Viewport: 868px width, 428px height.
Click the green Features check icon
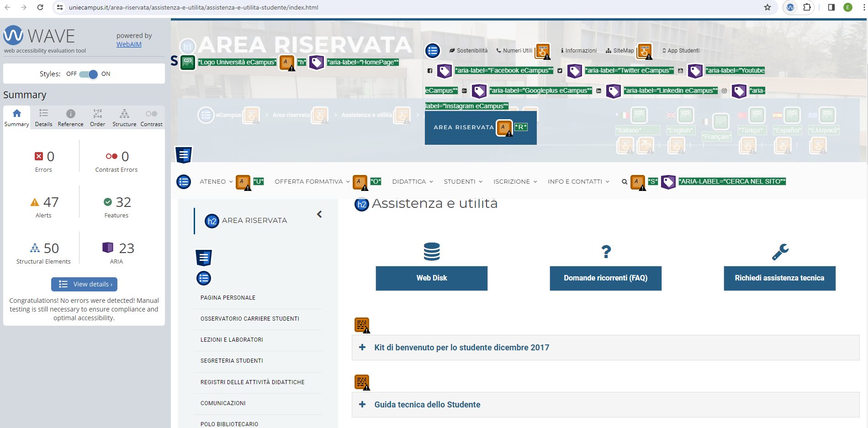pyautogui.click(x=108, y=202)
